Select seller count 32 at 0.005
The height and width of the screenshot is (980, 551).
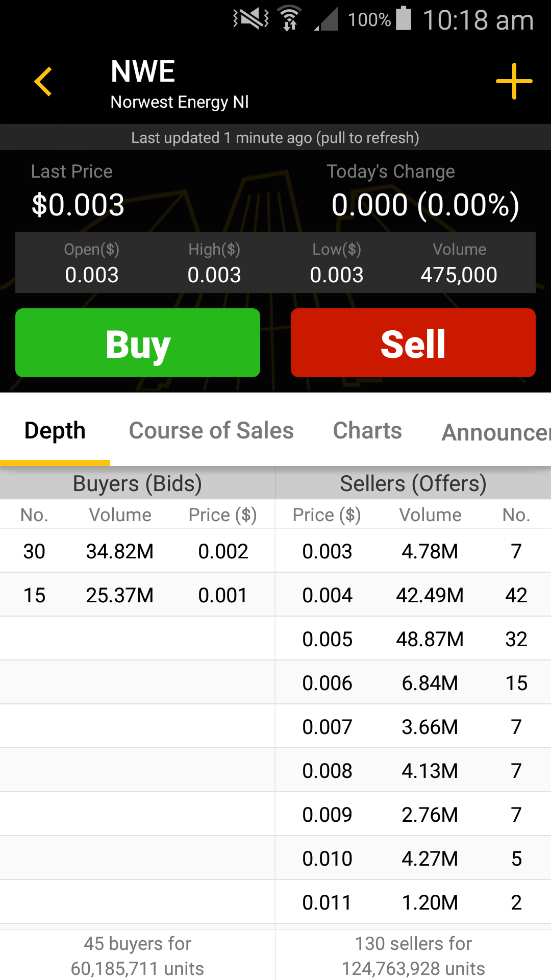tap(516, 639)
